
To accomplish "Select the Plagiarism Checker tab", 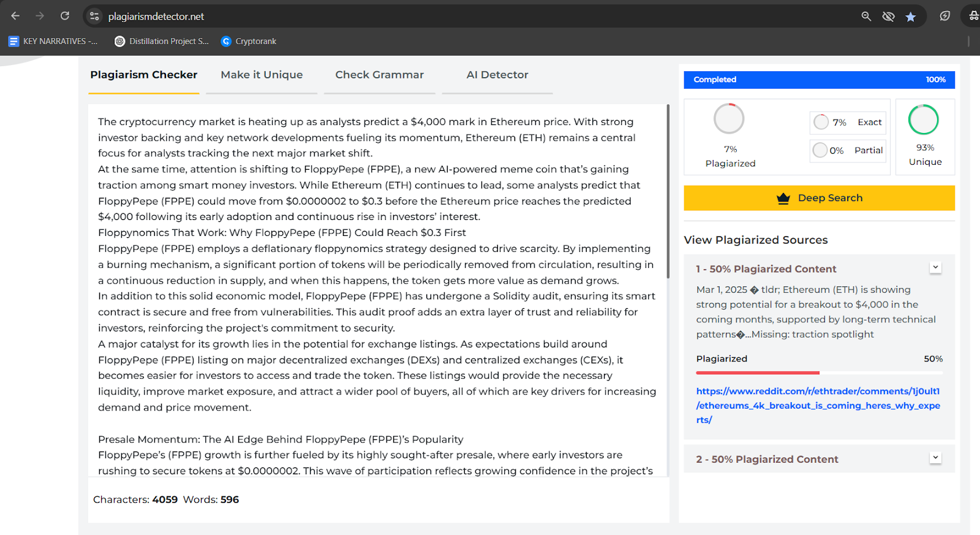I will [x=144, y=75].
